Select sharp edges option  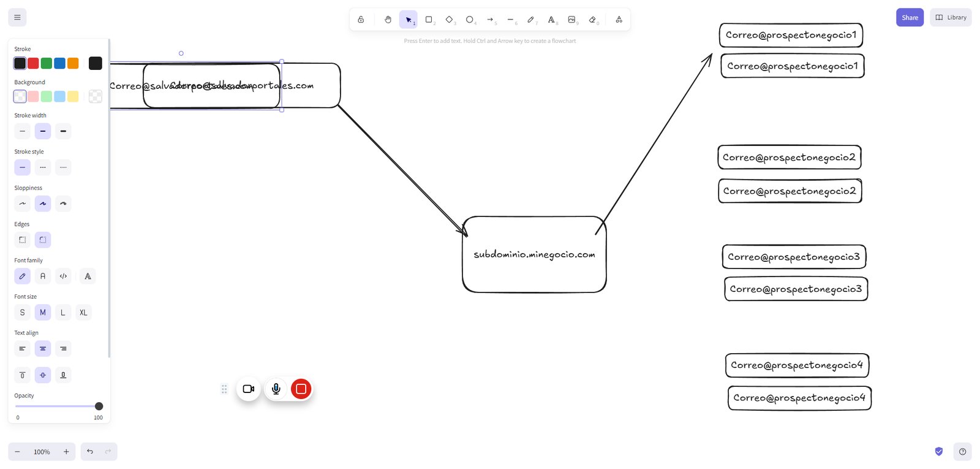[x=23, y=240]
